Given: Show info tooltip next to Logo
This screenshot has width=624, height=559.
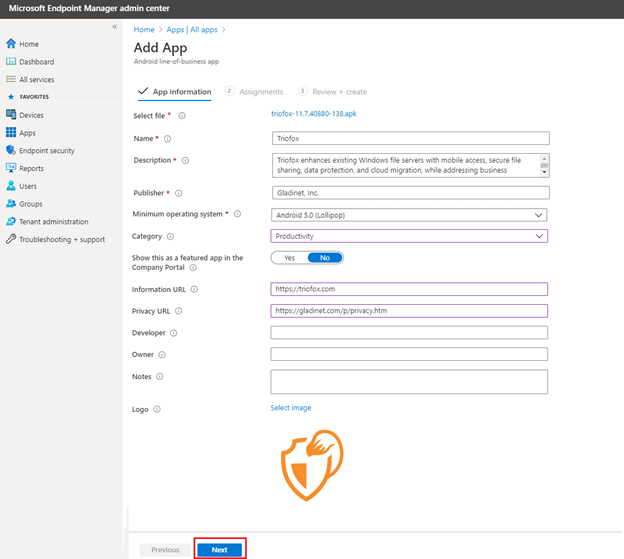Looking at the screenshot, I should click(x=157, y=409).
